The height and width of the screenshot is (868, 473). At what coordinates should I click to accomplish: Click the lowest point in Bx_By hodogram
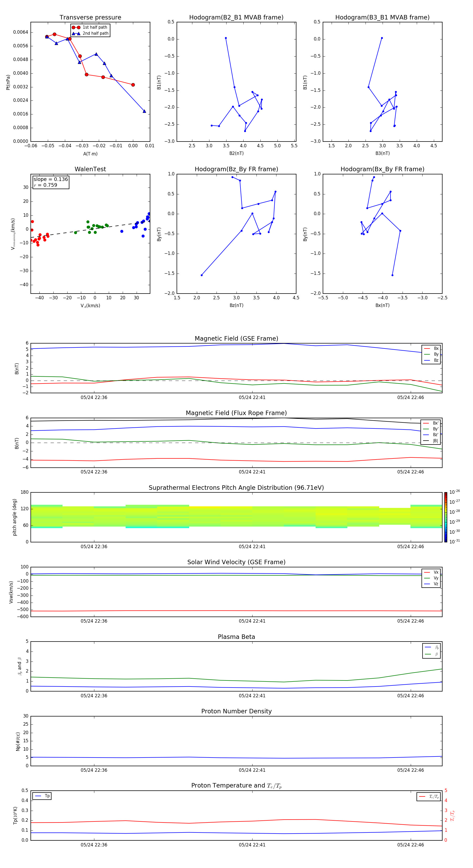click(x=392, y=275)
